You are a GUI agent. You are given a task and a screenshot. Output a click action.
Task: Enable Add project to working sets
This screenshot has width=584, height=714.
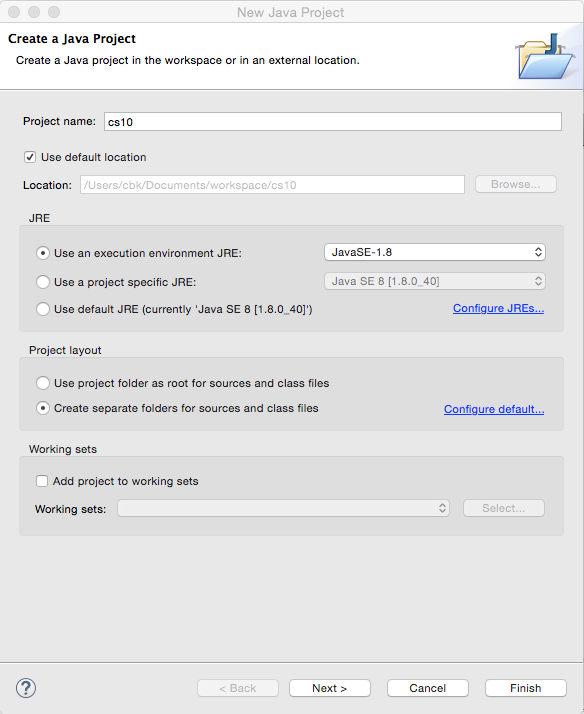tap(42, 481)
